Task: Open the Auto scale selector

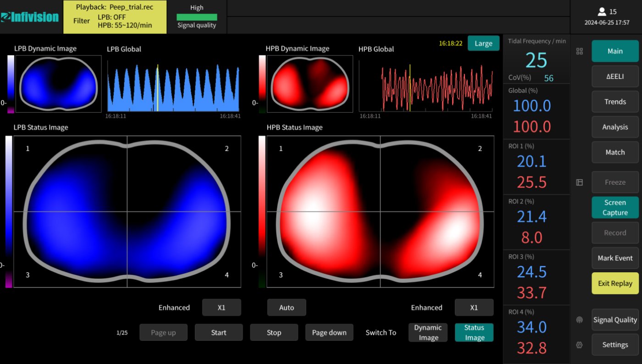Action: point(287,308)
